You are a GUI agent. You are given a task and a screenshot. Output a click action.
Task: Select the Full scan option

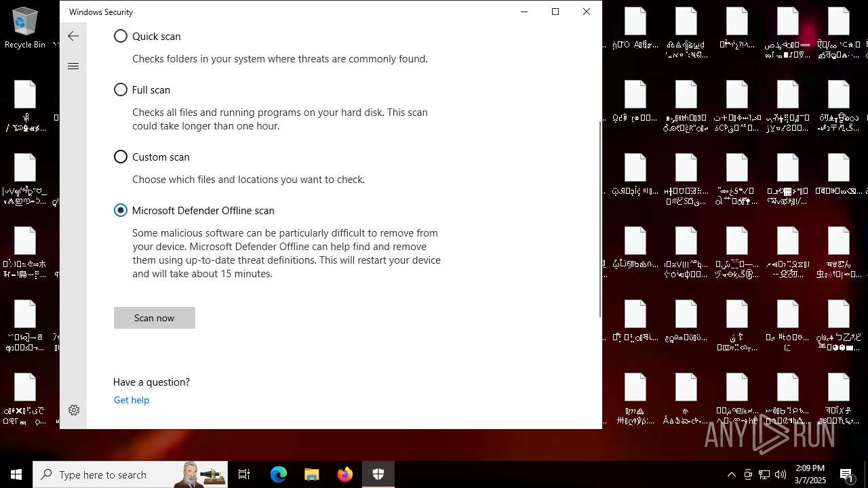pos(121,89)
